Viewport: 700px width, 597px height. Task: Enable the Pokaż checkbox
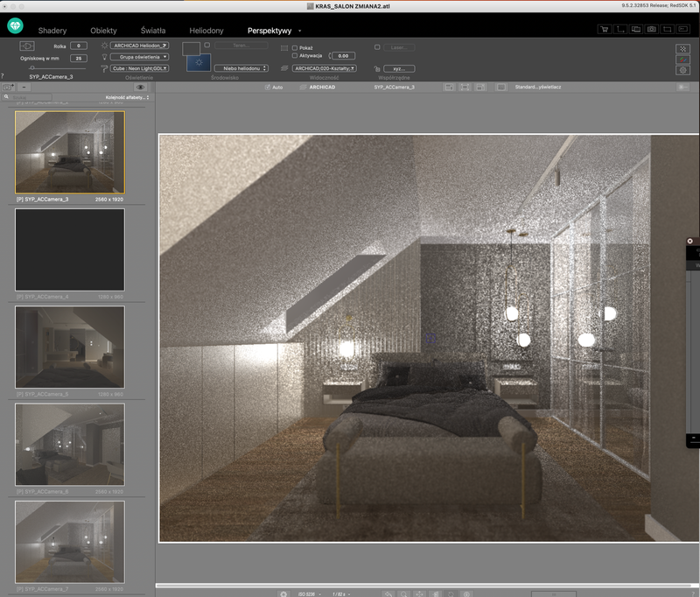coord(295,48)
